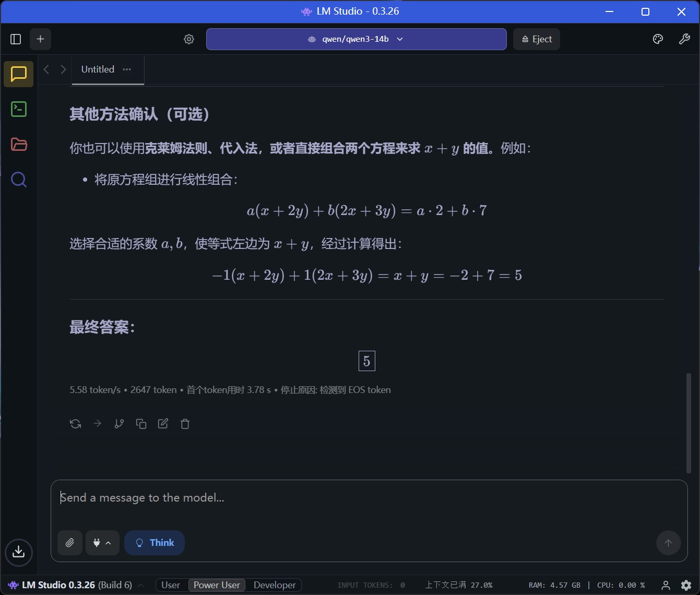Image resolution: width=700 pixels, height=595 pixels.
Task: Regenerate the assistant response
Action: coord(76,424)
